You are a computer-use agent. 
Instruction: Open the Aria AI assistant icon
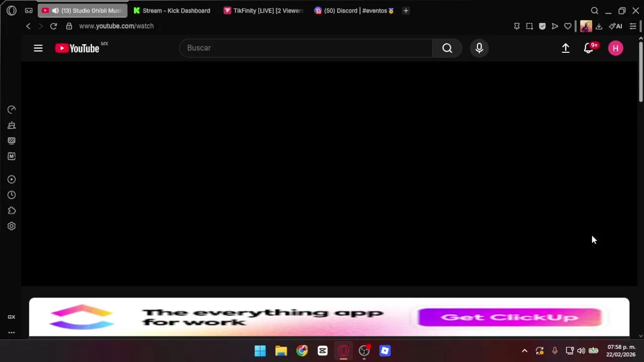click(615, 26)
